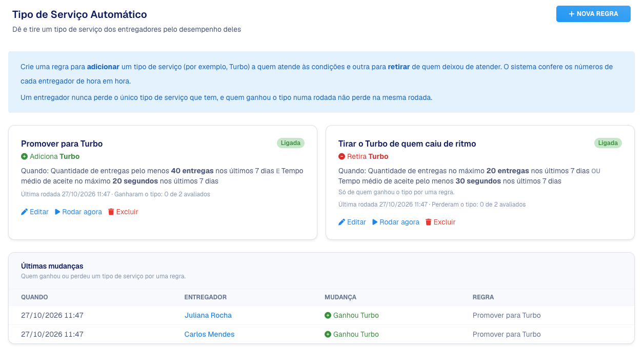Click the Promover para Turbo card title
644x347 pixels.
(62, 144)
